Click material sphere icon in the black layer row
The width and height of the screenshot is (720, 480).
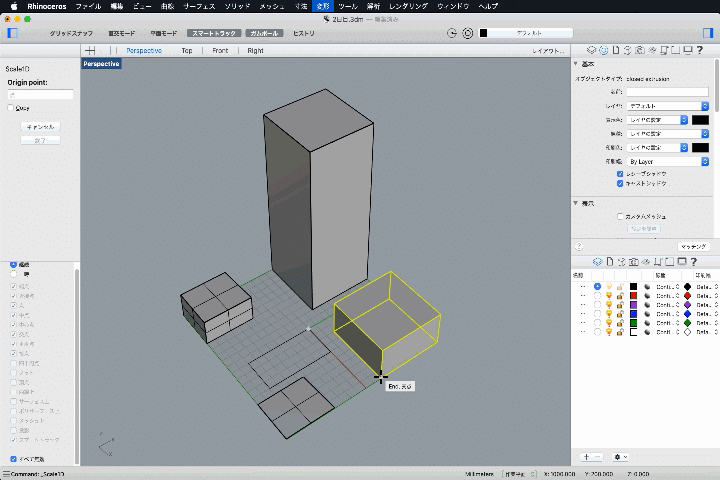[647, 287]
